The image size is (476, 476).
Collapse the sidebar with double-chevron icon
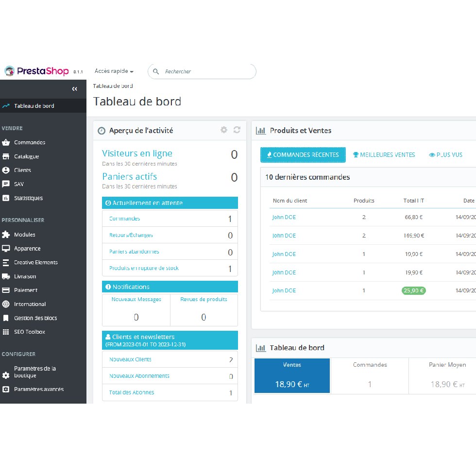pos(74,89)
